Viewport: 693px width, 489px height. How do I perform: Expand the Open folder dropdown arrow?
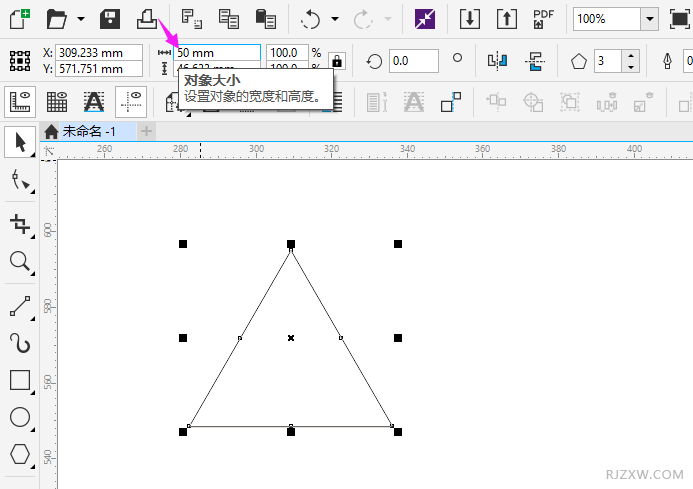click(81, 19)
